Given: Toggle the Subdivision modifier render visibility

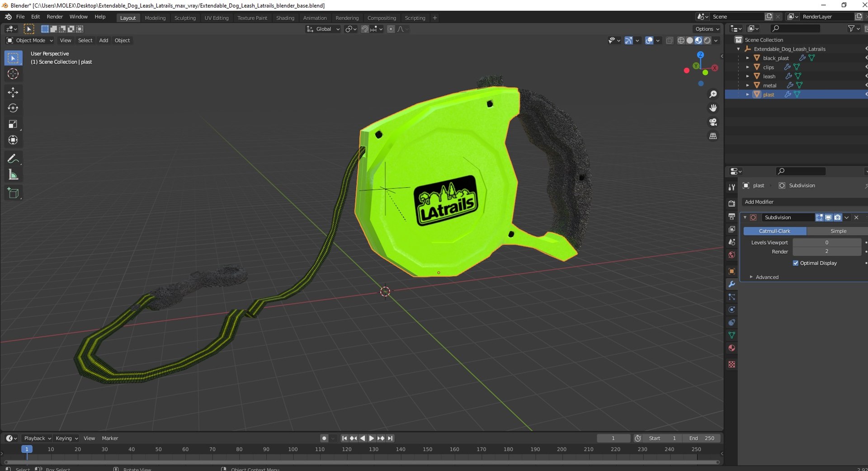Looking at the screenshot, I should pos(837,217).
